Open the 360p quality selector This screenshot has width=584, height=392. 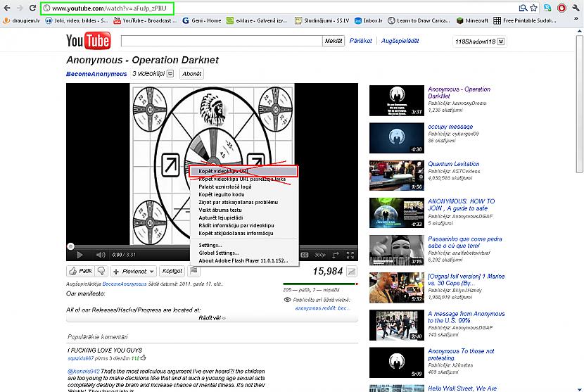[x=320, y=255]
